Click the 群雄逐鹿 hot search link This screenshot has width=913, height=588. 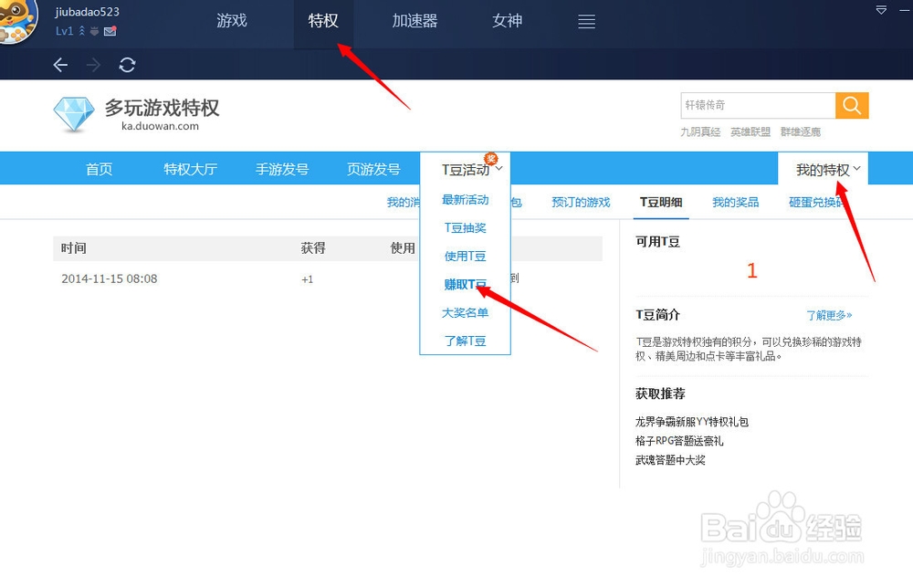[x=801, y=132]
